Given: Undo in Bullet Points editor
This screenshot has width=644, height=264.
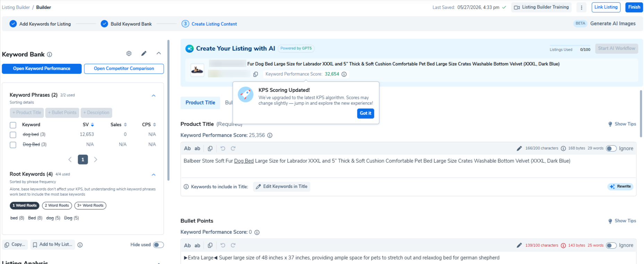Looking at the screenshot, I should click(223, 246).
